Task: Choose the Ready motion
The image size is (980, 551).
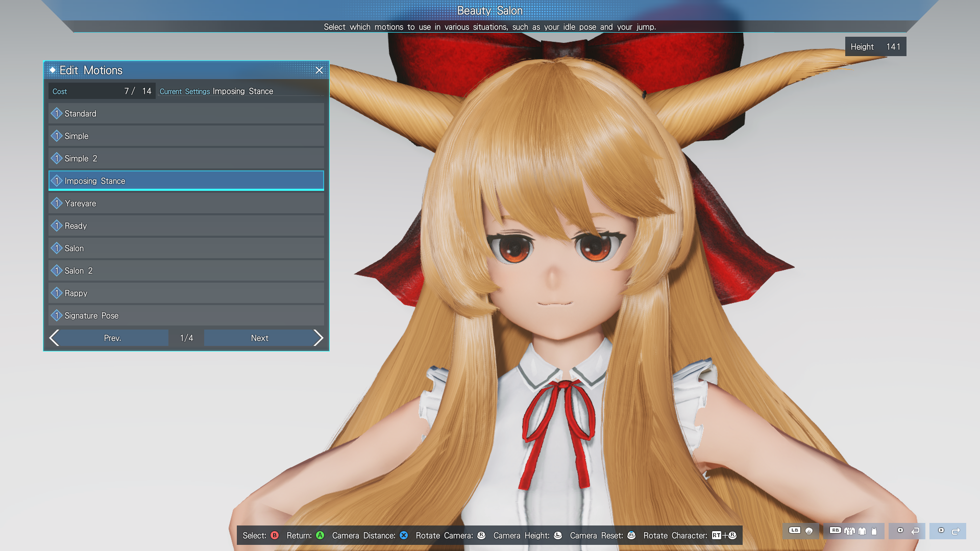Action: (x=186, y=226)
